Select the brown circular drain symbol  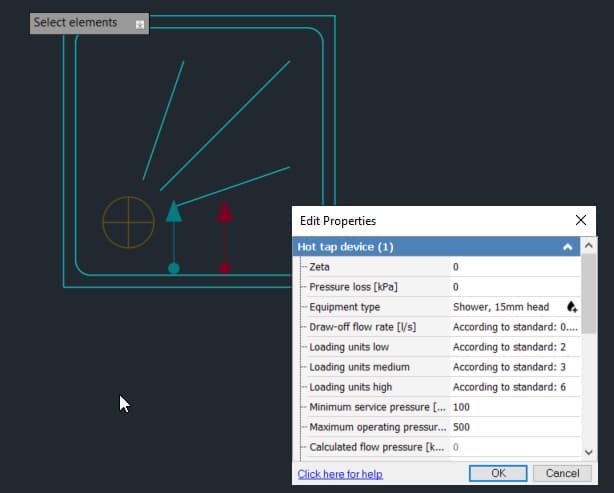pos(129,222)
